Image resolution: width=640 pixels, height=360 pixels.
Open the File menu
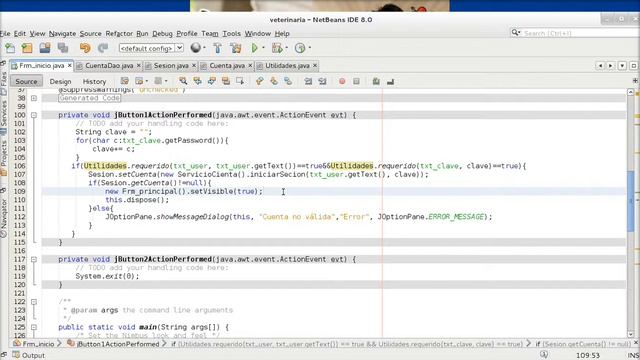pos(5,33)
